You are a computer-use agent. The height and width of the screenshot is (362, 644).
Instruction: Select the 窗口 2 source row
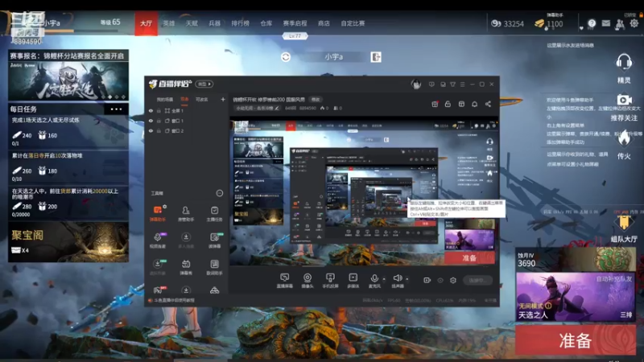point(187,131)
